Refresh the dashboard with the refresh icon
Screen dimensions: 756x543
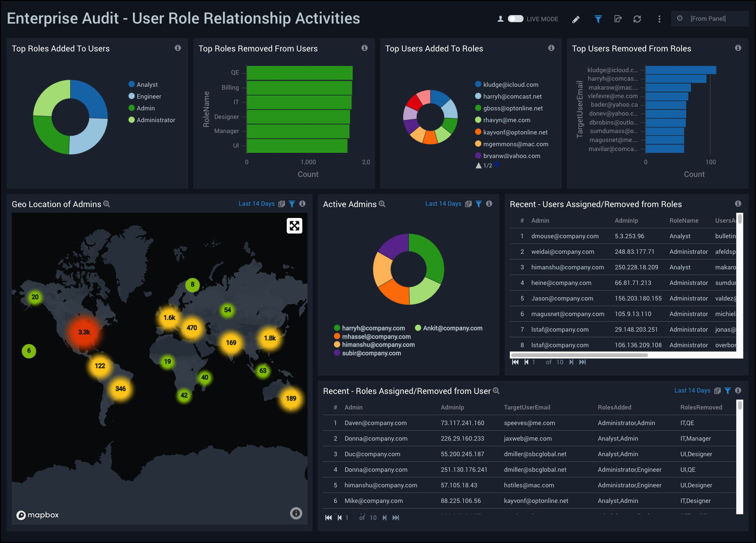pos(637,19)
